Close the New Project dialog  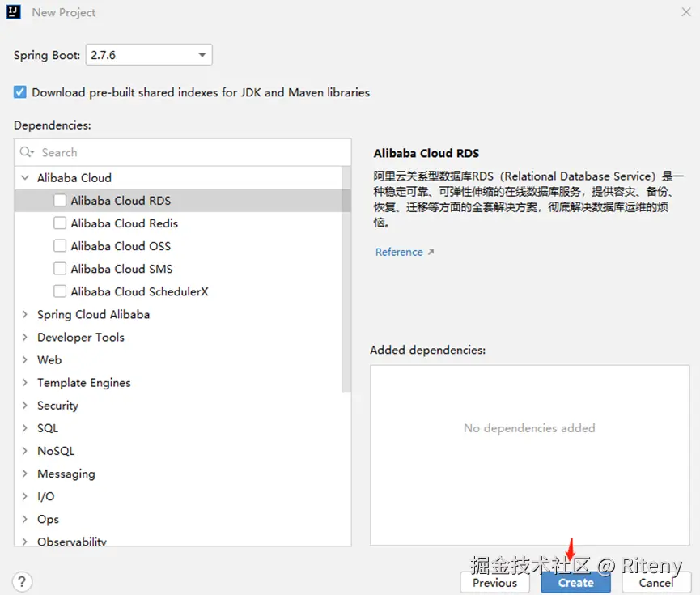686,12
